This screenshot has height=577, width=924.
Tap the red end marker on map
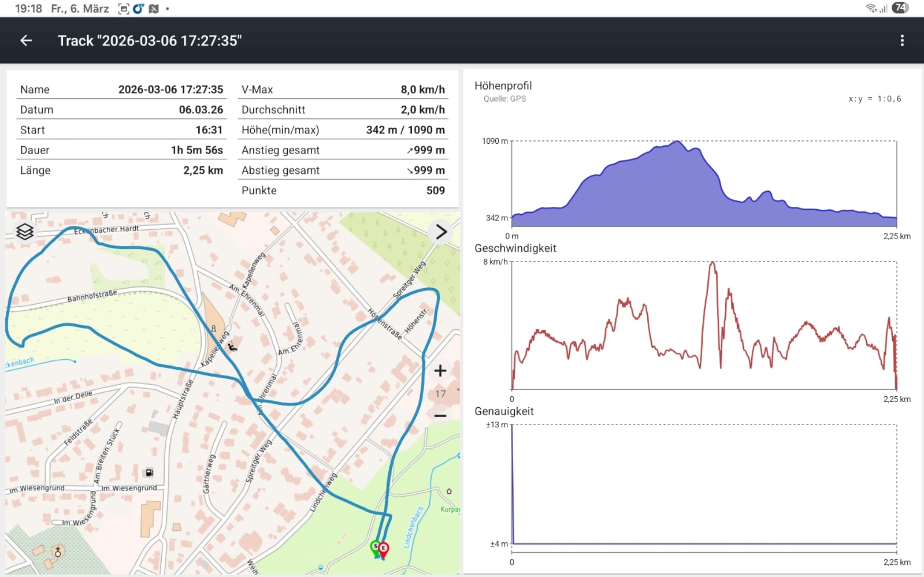(x=384, y=549)
